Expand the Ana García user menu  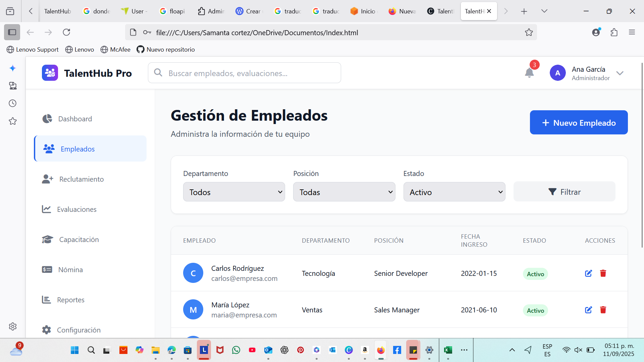tap(620, 73)
